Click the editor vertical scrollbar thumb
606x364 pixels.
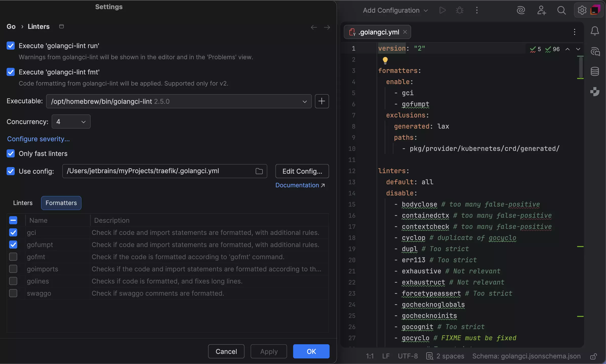coord(581,67)
